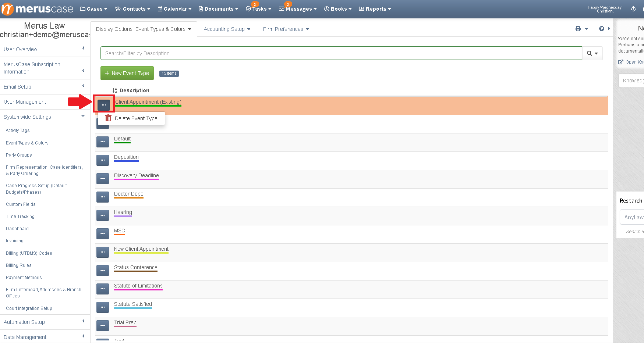Open the Trial Prep event type
644x343 pixels.
125,322
